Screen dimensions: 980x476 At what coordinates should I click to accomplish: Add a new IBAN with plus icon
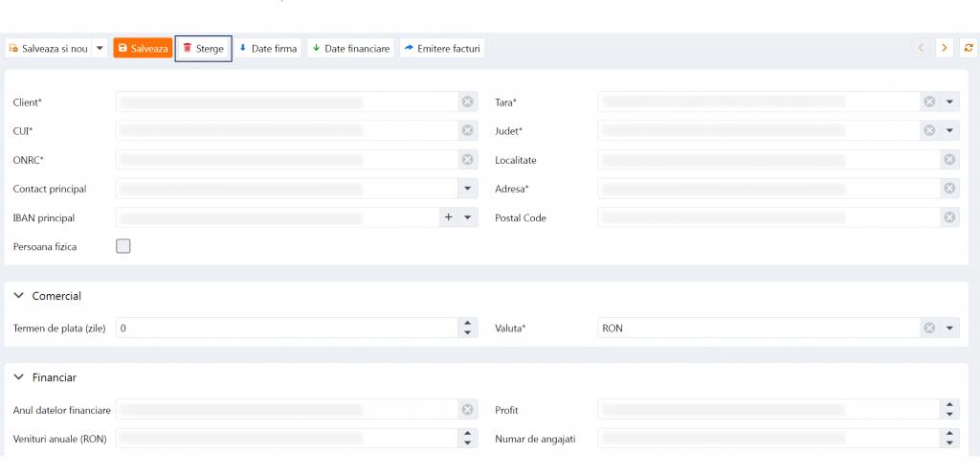448,217
